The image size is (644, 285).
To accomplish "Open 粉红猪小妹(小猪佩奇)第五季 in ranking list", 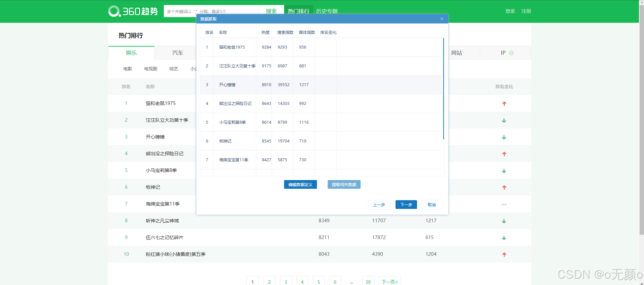I will coord(176,254).
